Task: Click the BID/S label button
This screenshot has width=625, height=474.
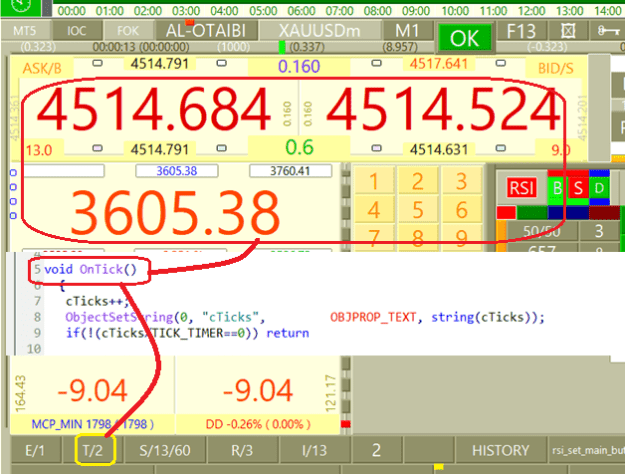Action: click(x=556, y=69)
